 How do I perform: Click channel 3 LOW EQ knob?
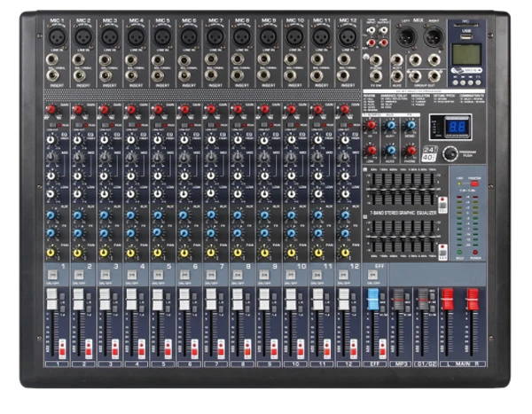pos(104,194)
